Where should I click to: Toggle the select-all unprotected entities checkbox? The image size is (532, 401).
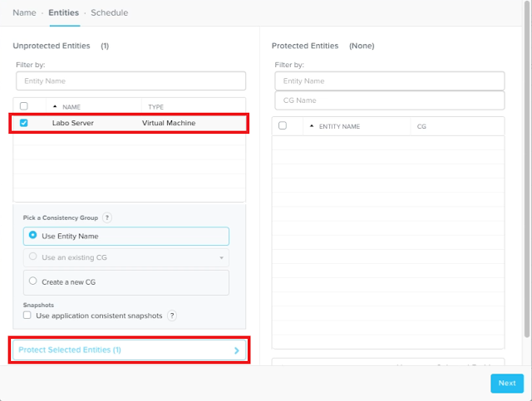point(23,106)
